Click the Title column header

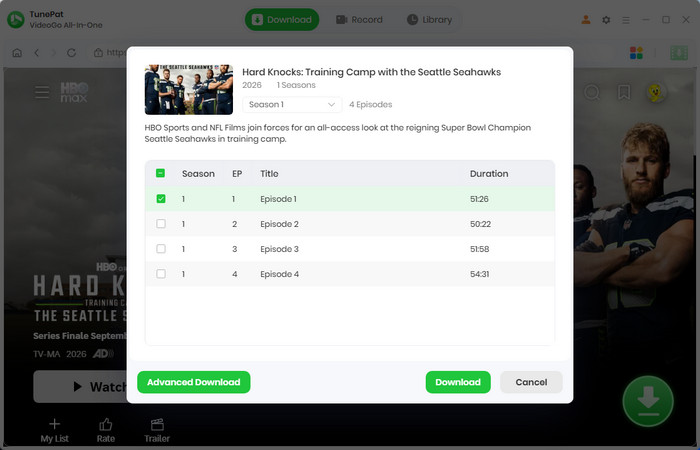269,174
